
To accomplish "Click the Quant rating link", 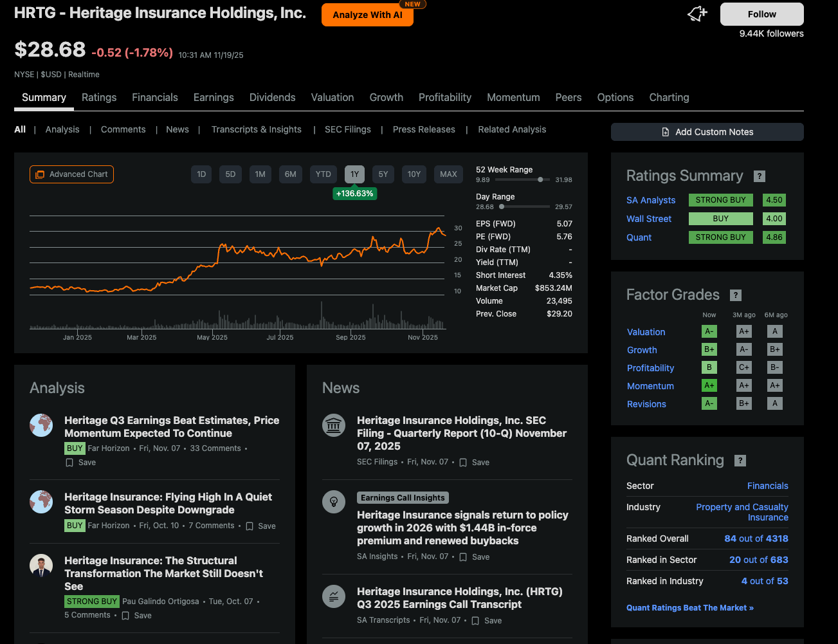I will [639, 237].
